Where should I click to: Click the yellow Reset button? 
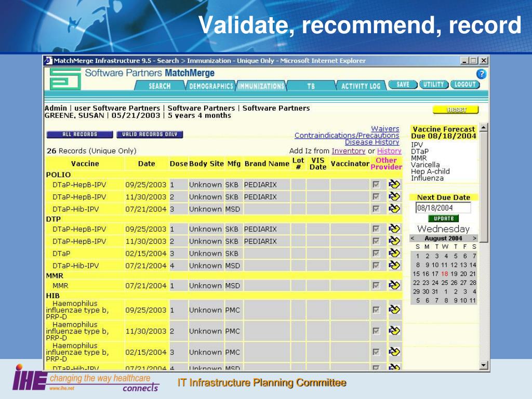click(x=456, y=110)
